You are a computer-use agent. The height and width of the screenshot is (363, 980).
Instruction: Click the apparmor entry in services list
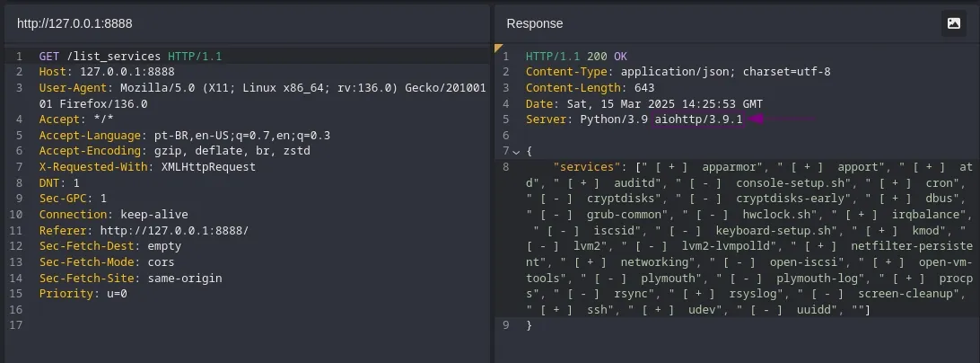[x=730, y=167]
